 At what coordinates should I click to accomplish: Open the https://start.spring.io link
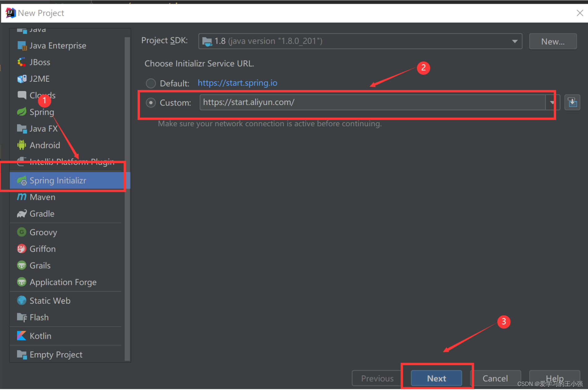coord(238,83)
